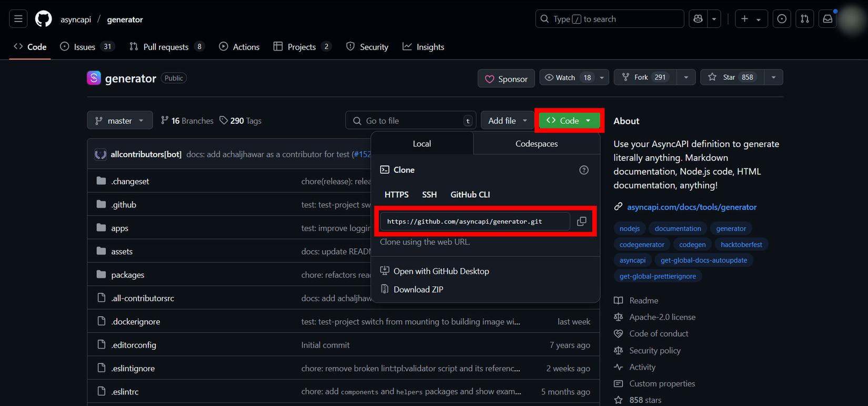
Task: Open the .changeset folder
Action: tap(130, 181)
